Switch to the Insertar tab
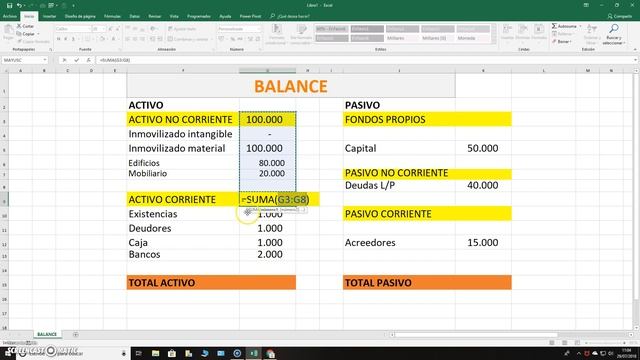Image resolution: width=640 pixels, height=360 pixels. point(49,16)
